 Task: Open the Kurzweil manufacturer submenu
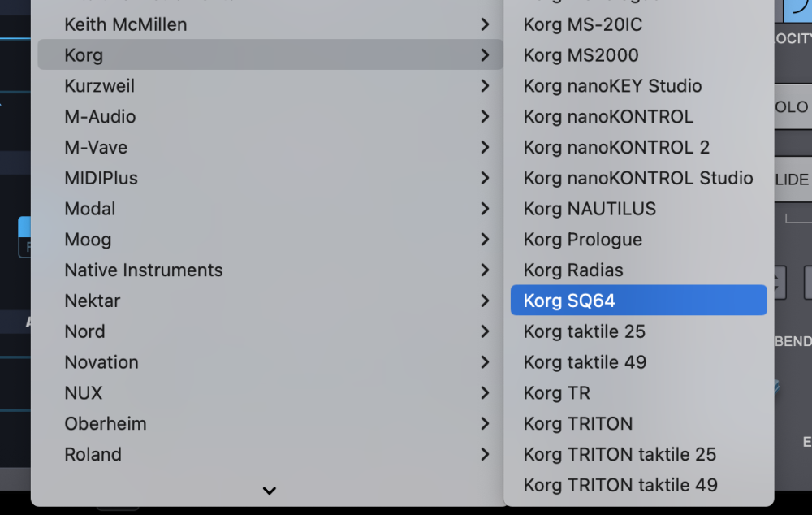[x=100, y=86]
